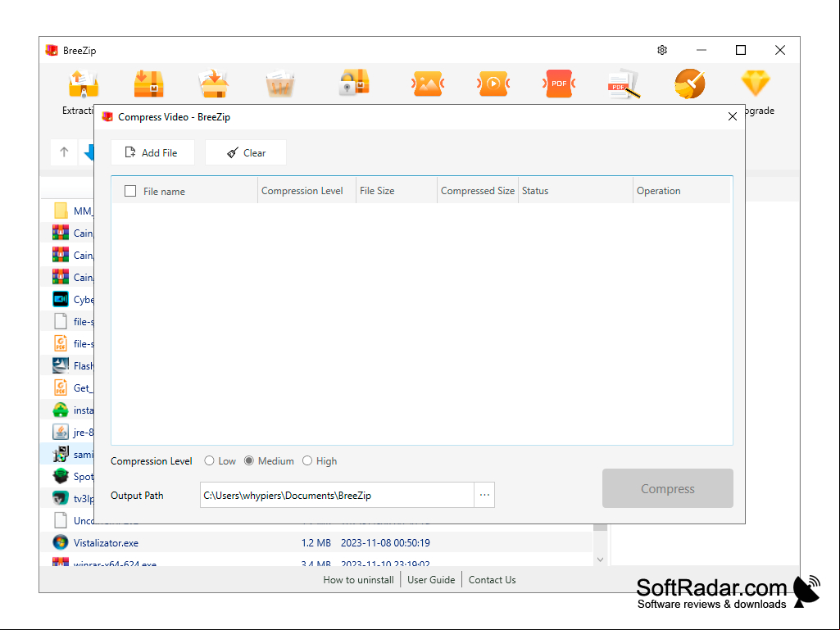Image resolution: width=840 pixels, height=630 pixels.
Task: Choose Medium compression level
Action: click(249, 460)
